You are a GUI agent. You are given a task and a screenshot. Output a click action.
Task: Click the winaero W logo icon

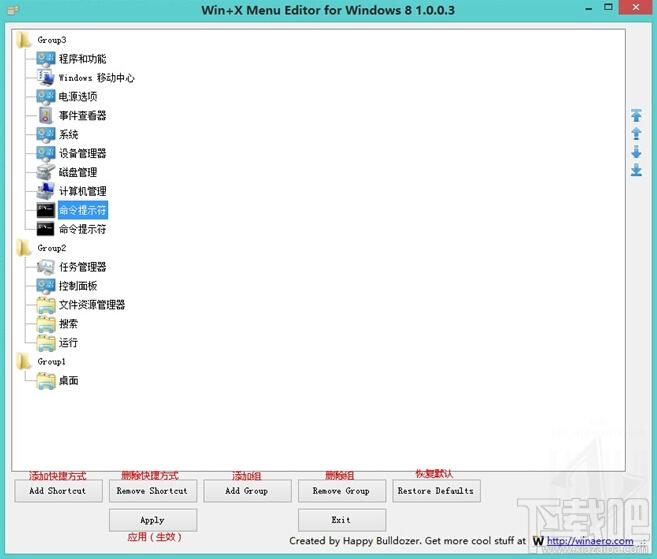538,541
